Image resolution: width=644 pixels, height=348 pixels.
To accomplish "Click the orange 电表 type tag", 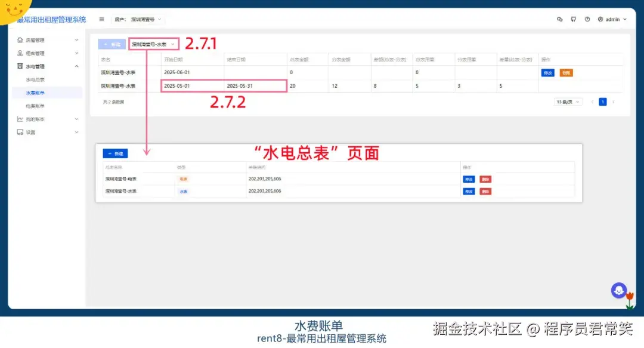I will 183,179.
